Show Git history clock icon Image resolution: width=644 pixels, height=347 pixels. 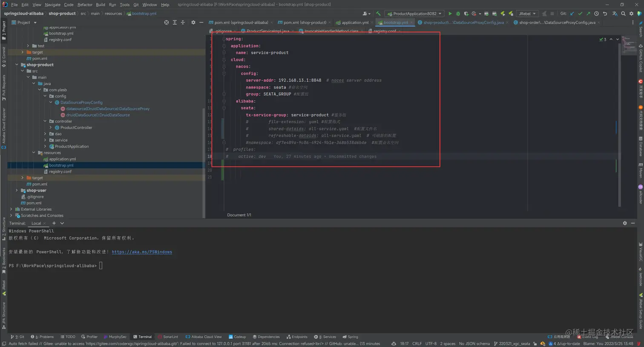[596, 14]
